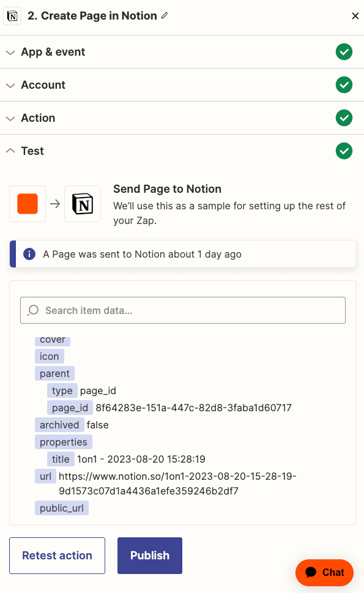Click the green checkmark beside Account

point(344,84)
